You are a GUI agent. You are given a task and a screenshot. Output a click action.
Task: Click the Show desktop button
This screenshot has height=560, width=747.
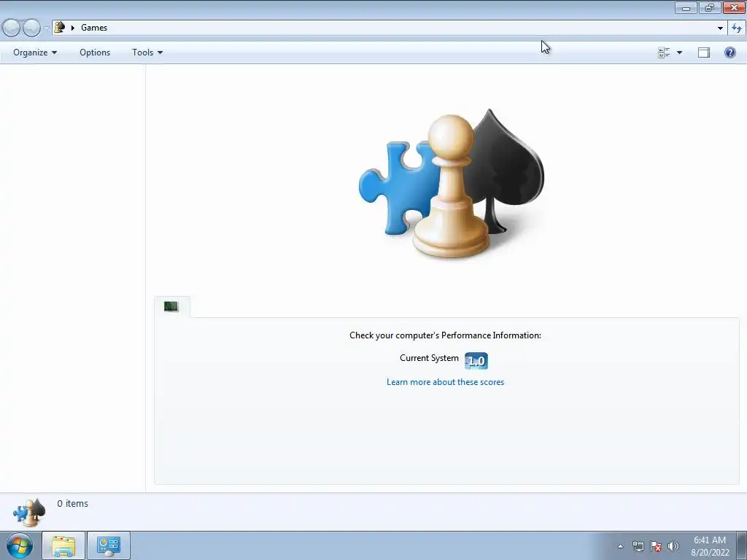(742, 546)
